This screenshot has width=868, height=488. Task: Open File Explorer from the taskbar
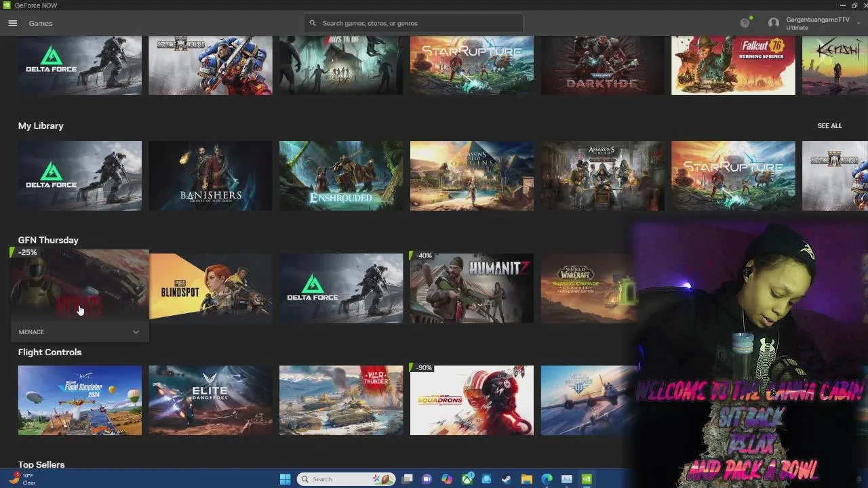[x=527, y=479]
